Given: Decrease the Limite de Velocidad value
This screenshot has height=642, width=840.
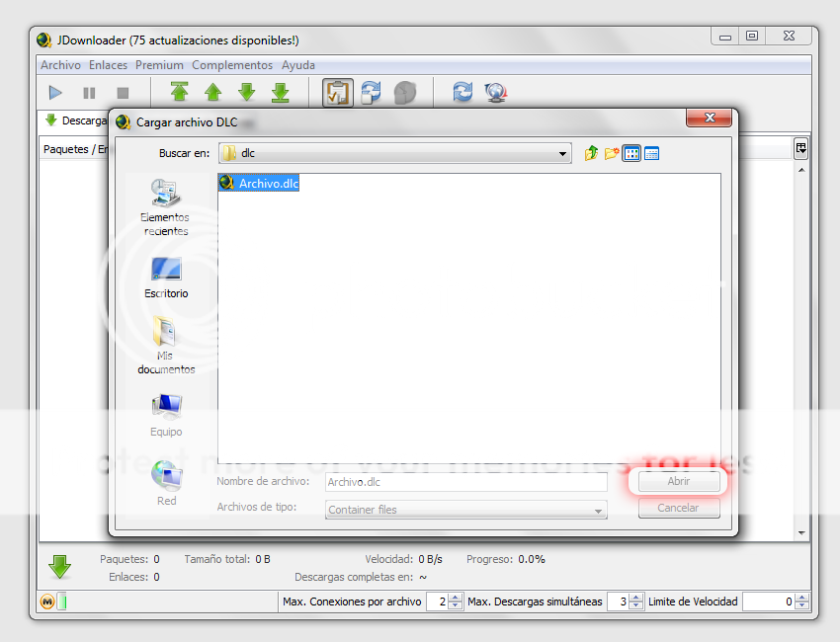Looking at the screenshot, I should tap(801, 605).
